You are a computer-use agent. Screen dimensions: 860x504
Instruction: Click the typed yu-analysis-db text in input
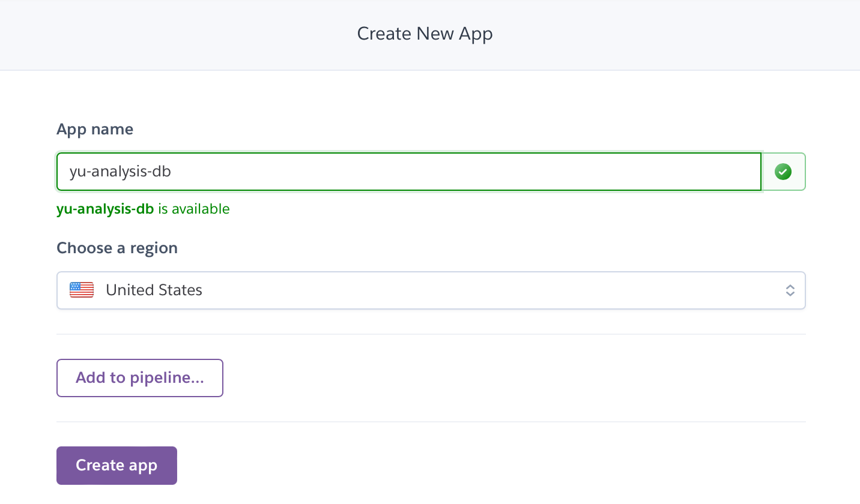pos(120,172)
